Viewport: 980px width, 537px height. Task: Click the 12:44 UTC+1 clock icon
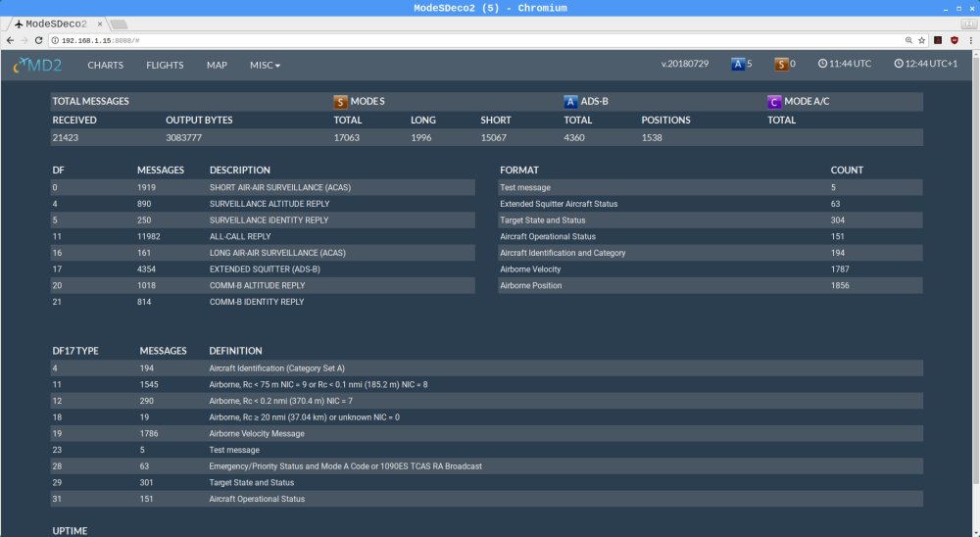pyautogui.click(x=899, y=64)
